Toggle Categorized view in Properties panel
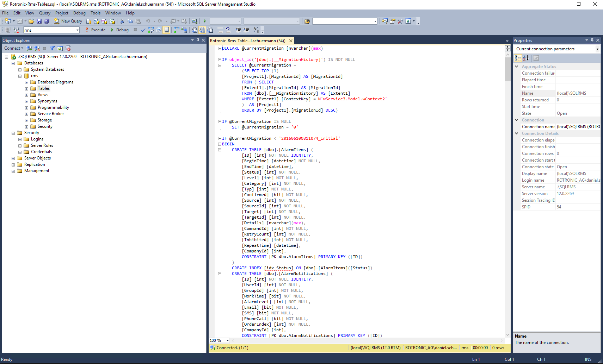Viewport: 603px width, 364px height. click(518, 58)
